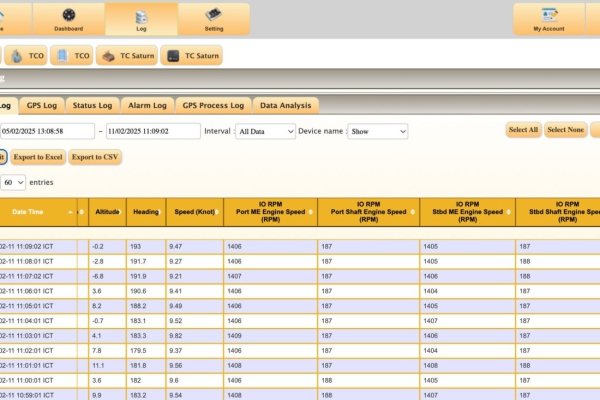Select row timestamp 02-11 11:06:01 ICT
The width and height of the screenshot is (600, 400).
pyautogui.click(x=26, y=291)
